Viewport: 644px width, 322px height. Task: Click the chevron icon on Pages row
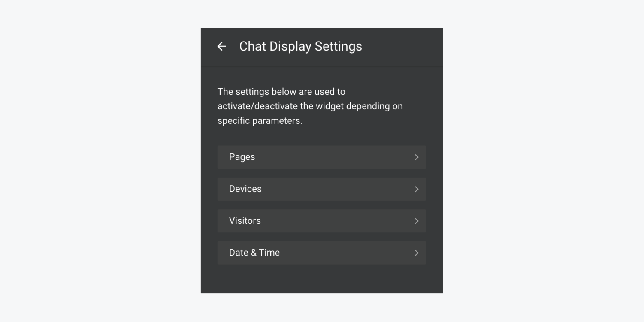coord(416,157)
